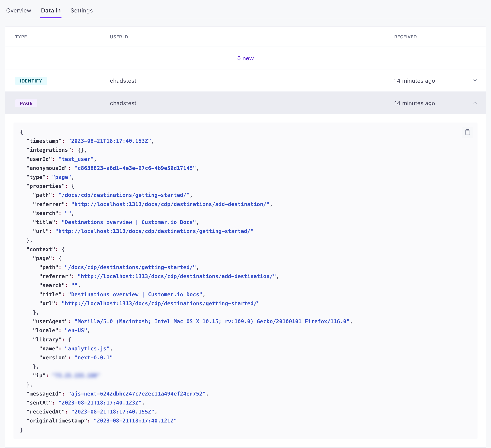
Task: Click the type value "page"
Action: 62,177
